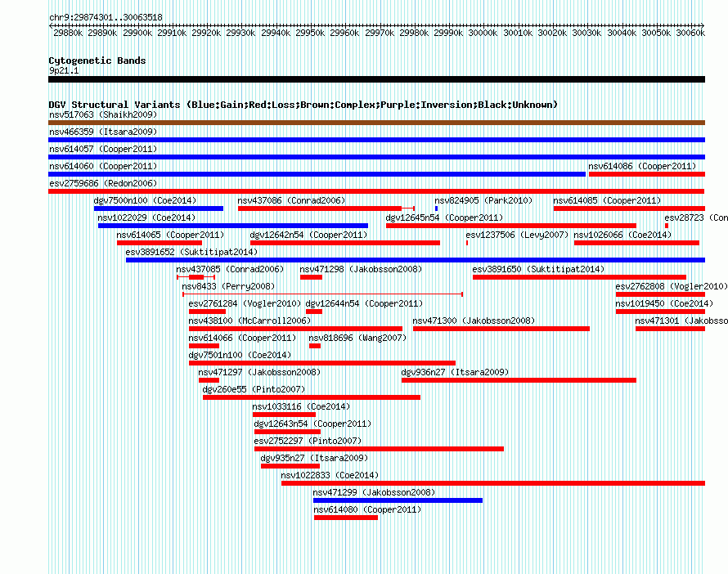This screenshot has width=728, height=574.
Task: Select the blue esv3891652 gain bar
Action: (416, 260)
